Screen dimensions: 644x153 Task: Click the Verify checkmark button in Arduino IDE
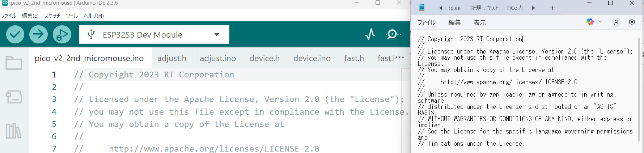point(15,34)
